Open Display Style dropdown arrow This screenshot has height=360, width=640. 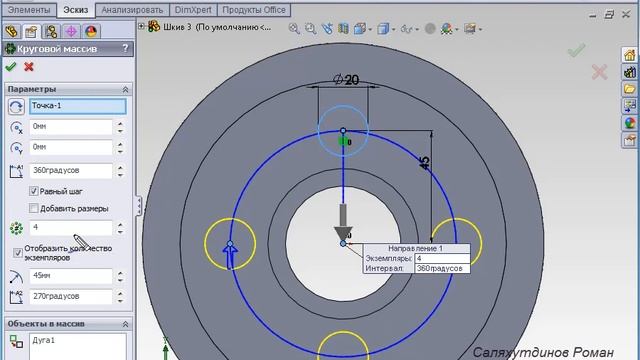[393, 29]
